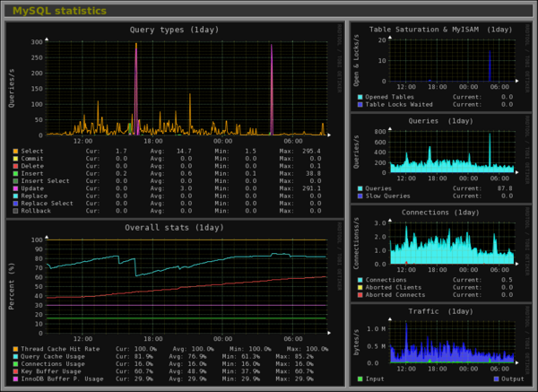Image resolution: width=538 pixels, height=392 pixels.
Task: Click the Replace legend color swatch
Action: tap(15, 196)
